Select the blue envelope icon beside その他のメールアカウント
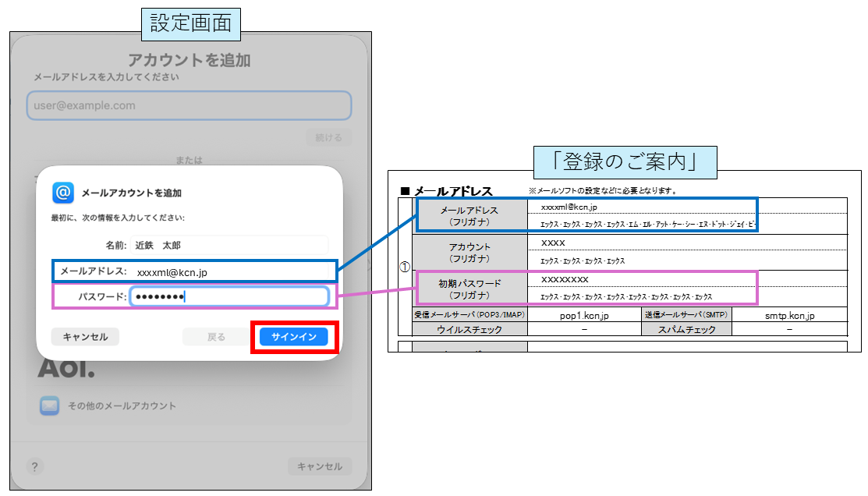Image resolution: width=868 pixels, height=496 pixels. pyautogui.click(x=49, y=405)
